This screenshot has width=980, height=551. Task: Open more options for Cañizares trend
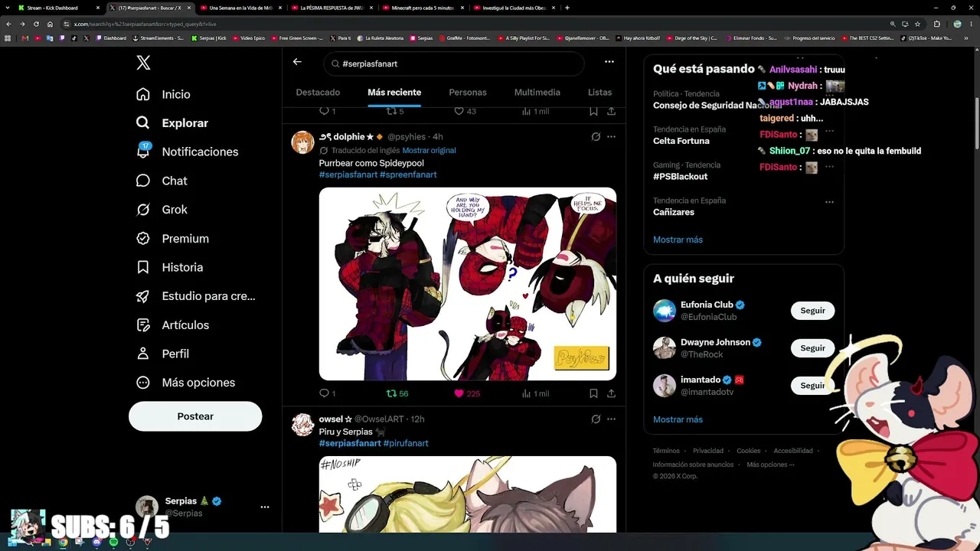[x=829, y=202]
